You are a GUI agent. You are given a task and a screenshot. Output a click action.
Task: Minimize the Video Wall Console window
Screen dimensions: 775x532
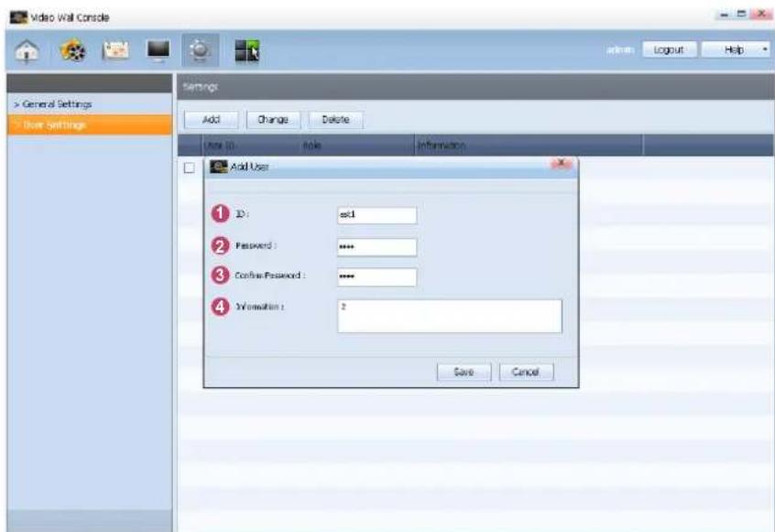tap(725, 15)
